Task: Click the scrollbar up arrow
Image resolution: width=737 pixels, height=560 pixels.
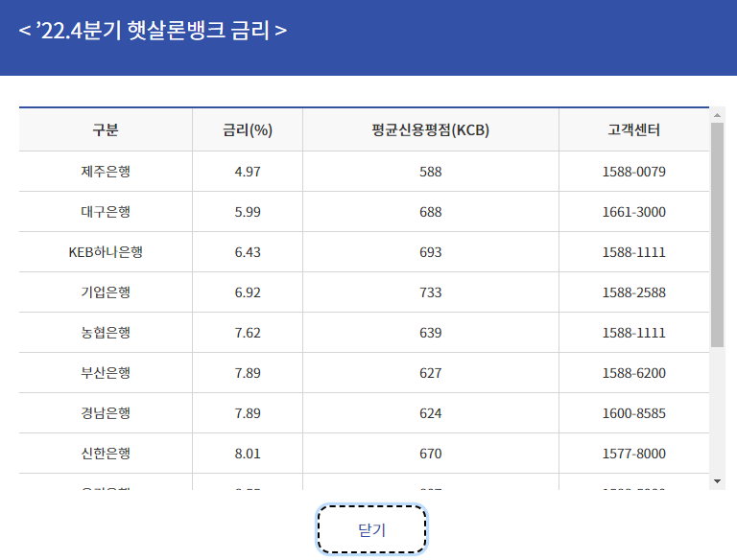Action: pyautogui.click(x=717, y=115)
